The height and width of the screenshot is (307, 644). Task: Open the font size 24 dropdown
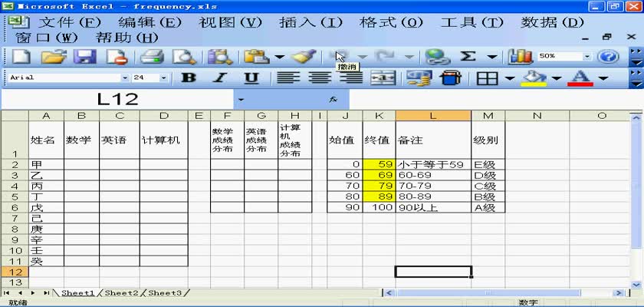pyautogui.click(x=163, y=78)
